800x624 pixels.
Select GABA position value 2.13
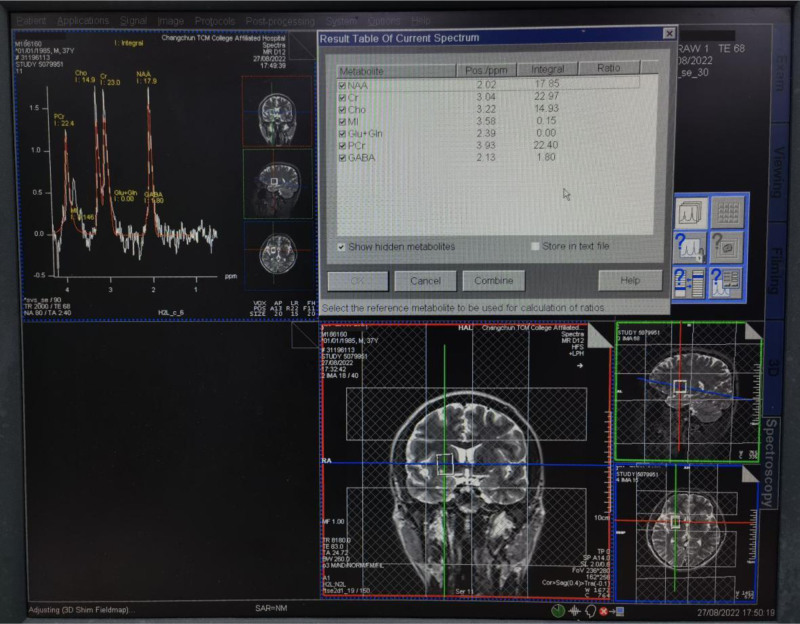[x=486, y=157]
